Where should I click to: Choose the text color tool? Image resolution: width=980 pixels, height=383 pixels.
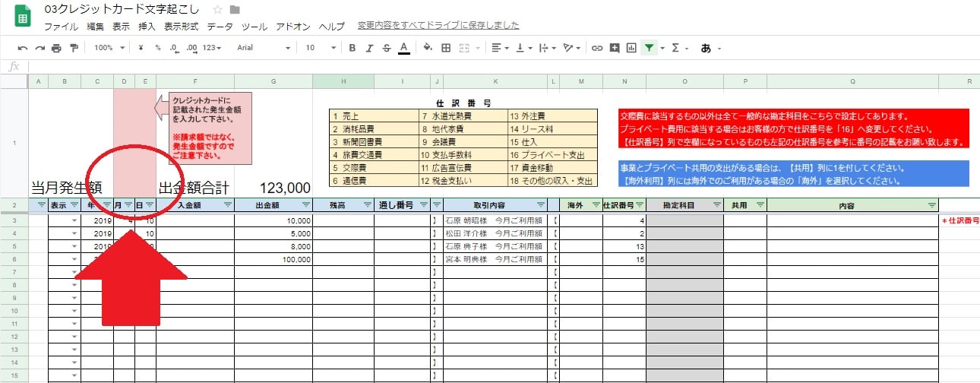[x=404, y=48]
